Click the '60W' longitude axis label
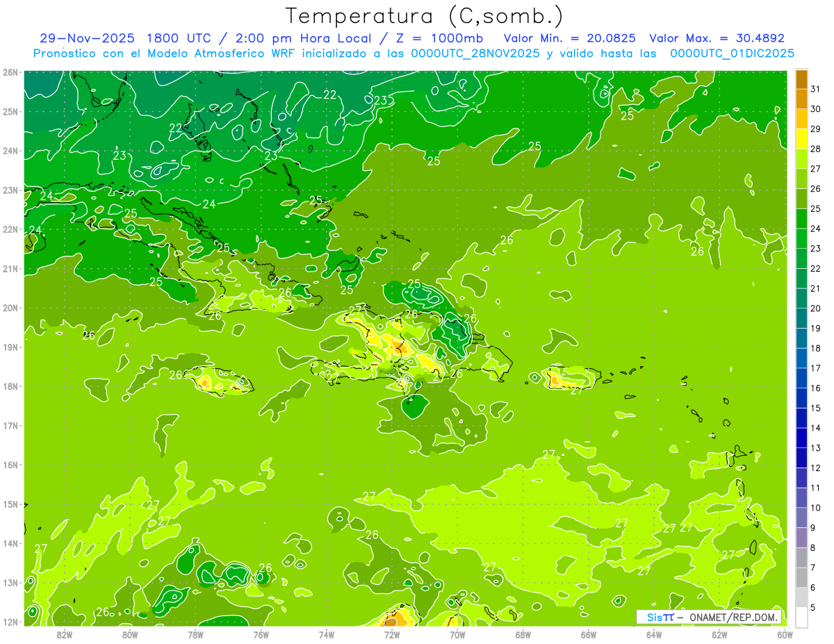The width and height of the screenshot is (834, 644). 785,634
